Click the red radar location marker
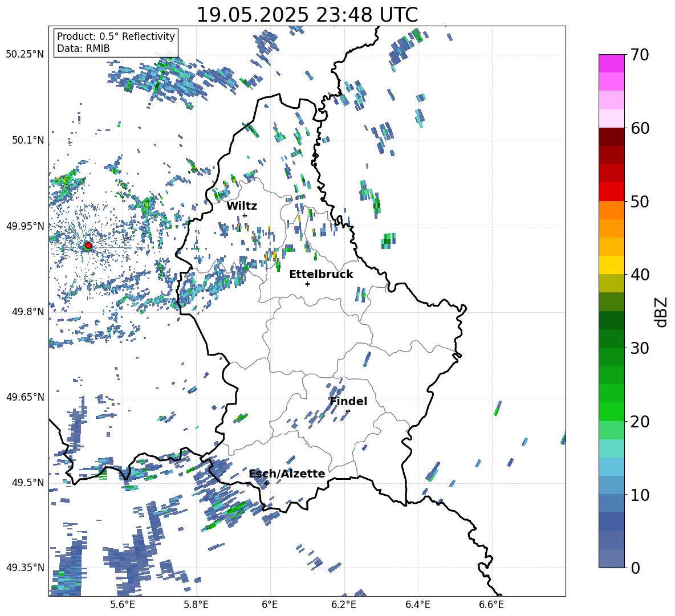This screenshot has height=616, width=675. [88, 246]
